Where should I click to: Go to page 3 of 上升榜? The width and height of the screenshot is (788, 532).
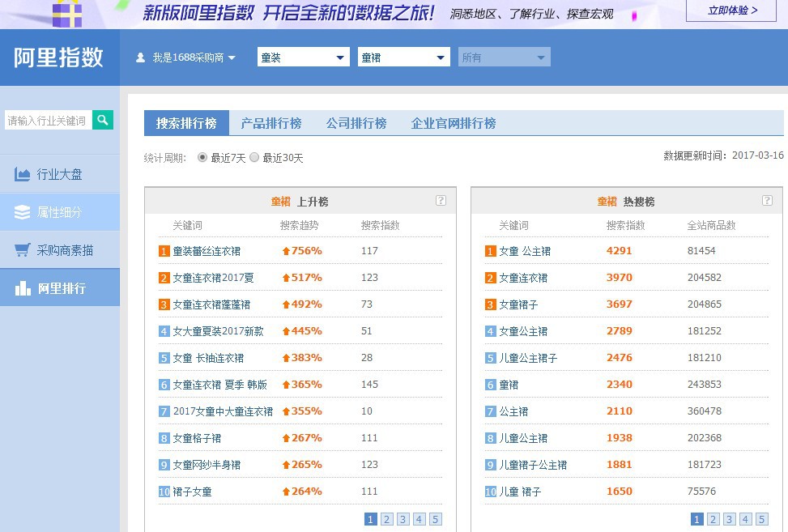pos(403,519)
